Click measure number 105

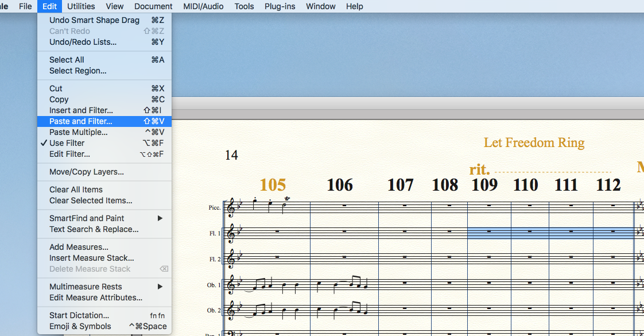(x=273, y=185)
